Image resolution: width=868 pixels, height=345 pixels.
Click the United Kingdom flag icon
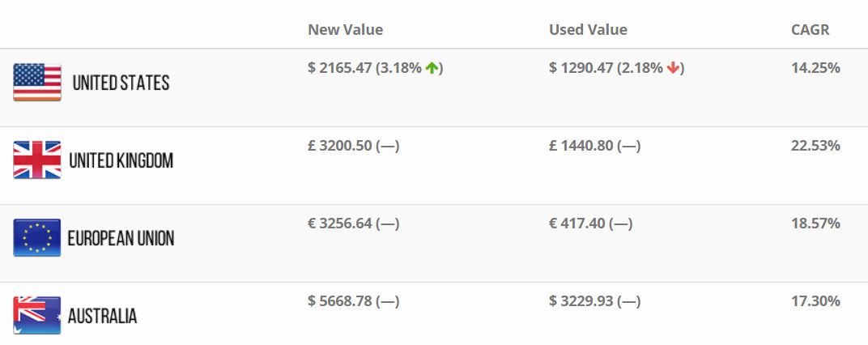[x=37, y=160]
